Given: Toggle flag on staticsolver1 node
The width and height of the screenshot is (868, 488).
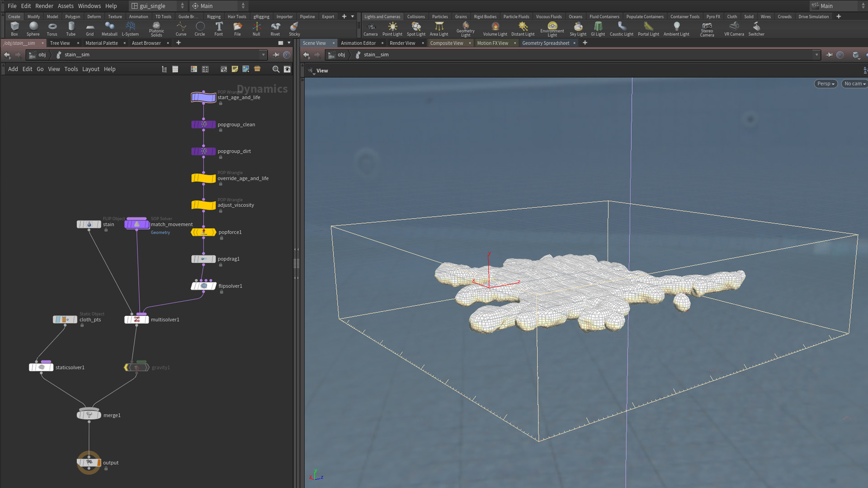Looking at the screenshot, I should [x=51, y=367].
